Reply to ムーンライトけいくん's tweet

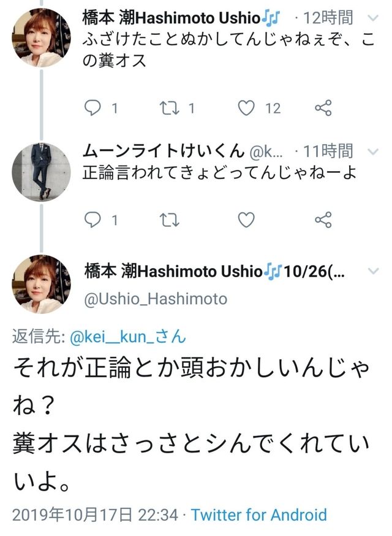[x=92, y=220]
